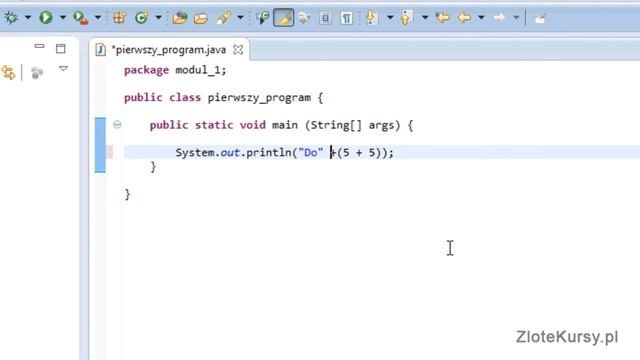640x360 pixels.
Task: Select the pierwszy_program.java editor tab
Action: pos(169,50)
